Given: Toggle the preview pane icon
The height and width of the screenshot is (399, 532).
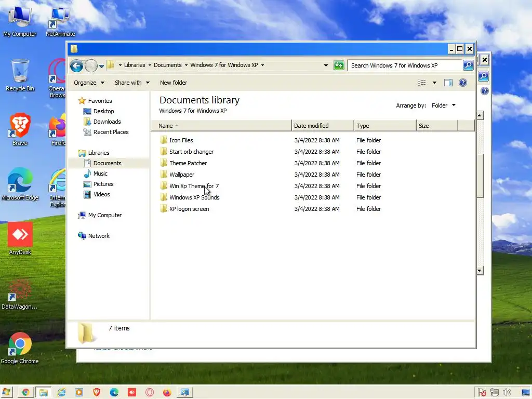Looking at the screenshot, I should click(448, 83).
